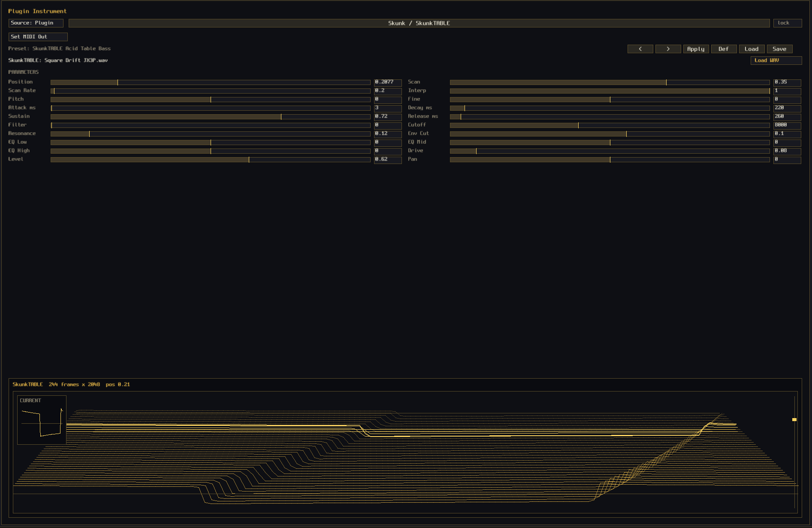Edit Pan value field
Image resolution: width=812 pixels, height=528 pixels.
tap(787, 160)
